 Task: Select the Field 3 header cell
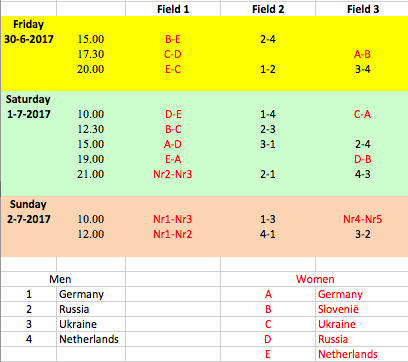coord(363,9)
